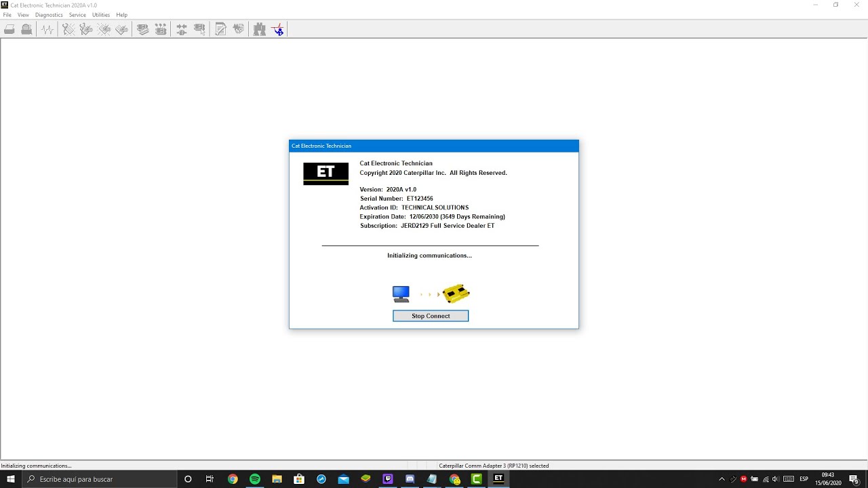Open Task View from the taskbar
The width and height of the screenshot is (868, 488).
point(210,479)
